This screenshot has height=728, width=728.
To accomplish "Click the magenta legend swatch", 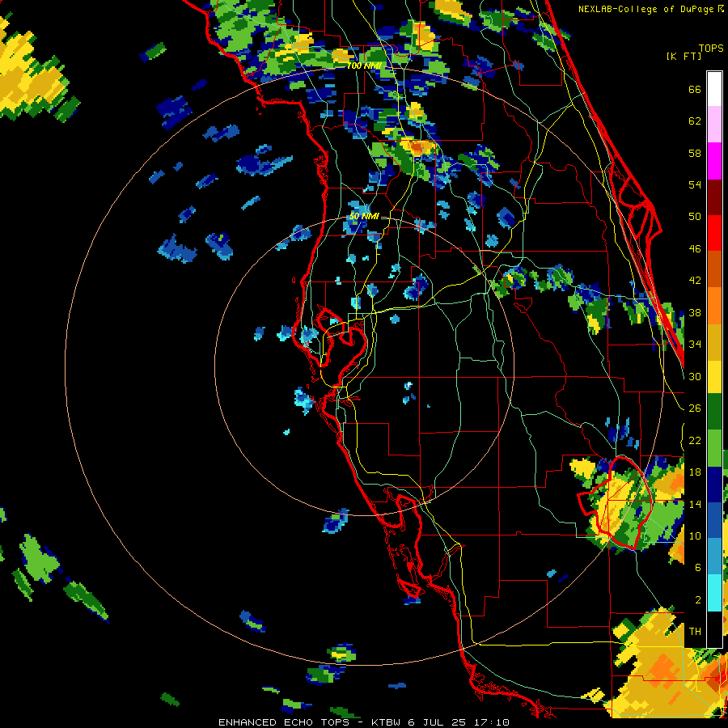I will click(714, 161).
